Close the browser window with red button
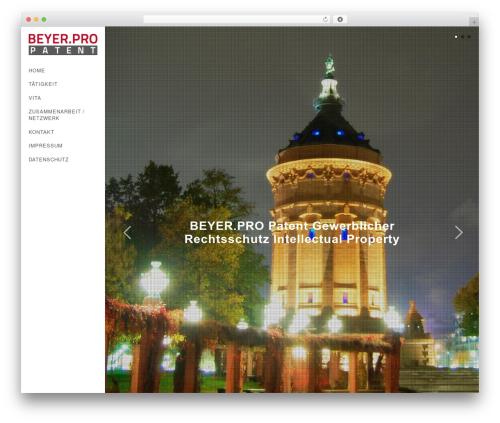The height and width of the screenshot is (423, 500). click(x=29, y=20)
